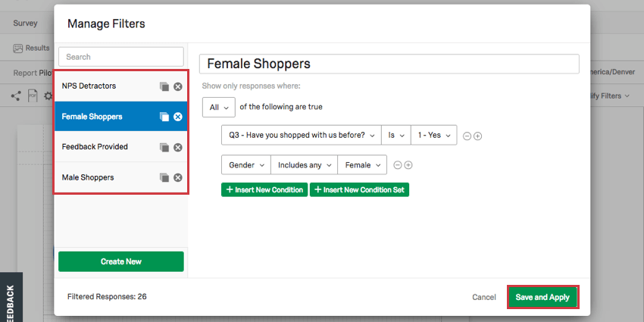Image resolution: width=644 pixels, height=322 pixels.
Task: Expand the Includes any operator dropdown
Action: click(x=305, y=165)
